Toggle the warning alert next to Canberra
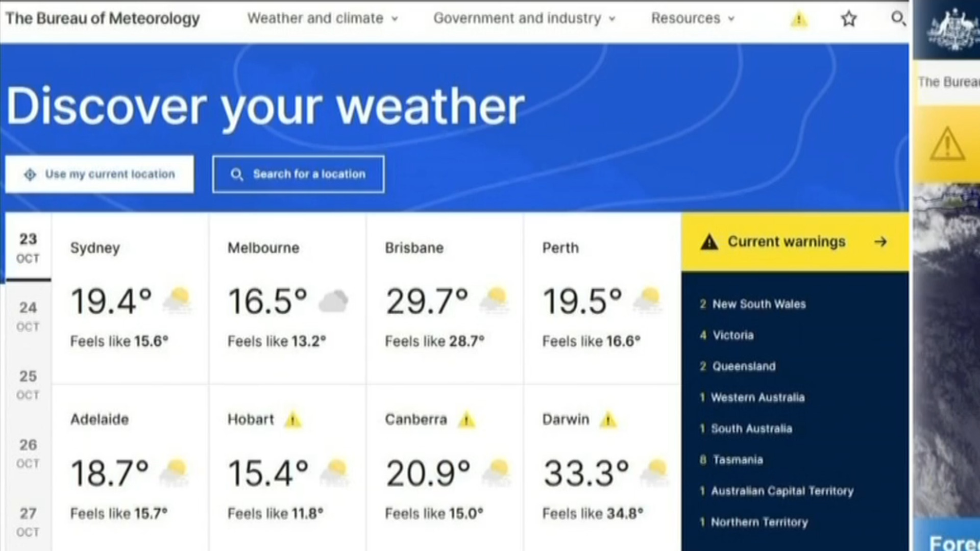The height and width of the screenshot is (551, 980). (x=467, y=420)
